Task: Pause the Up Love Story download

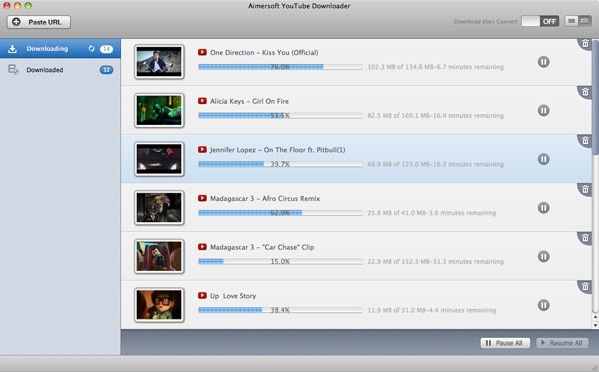Action: point(544,305)
